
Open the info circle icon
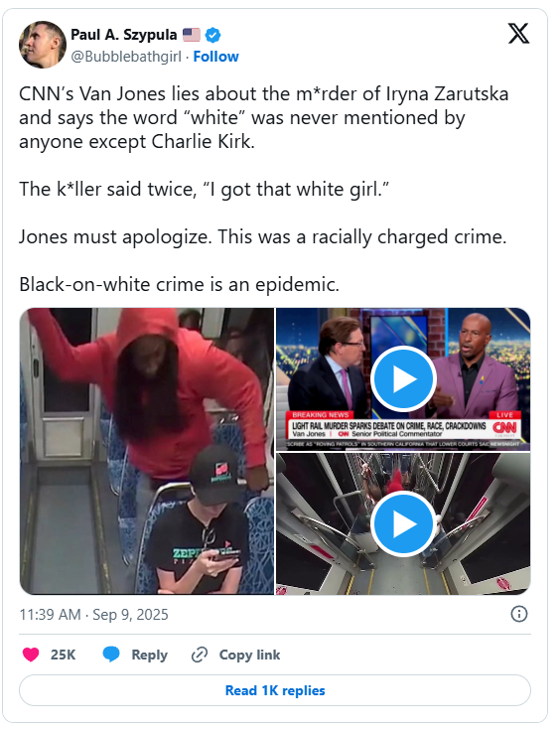[519, 614]
